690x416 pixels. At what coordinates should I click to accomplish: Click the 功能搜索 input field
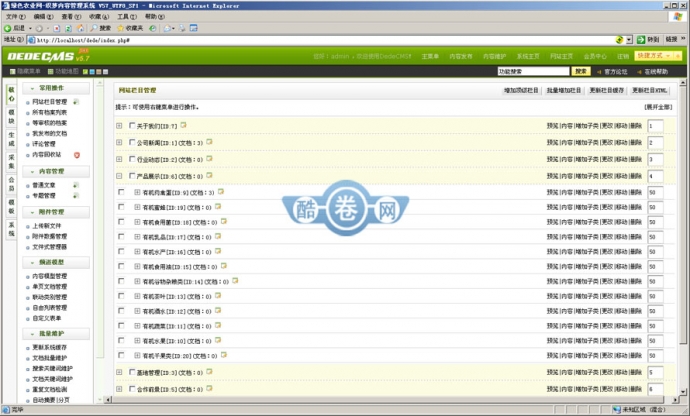click(x=533, y=71)
